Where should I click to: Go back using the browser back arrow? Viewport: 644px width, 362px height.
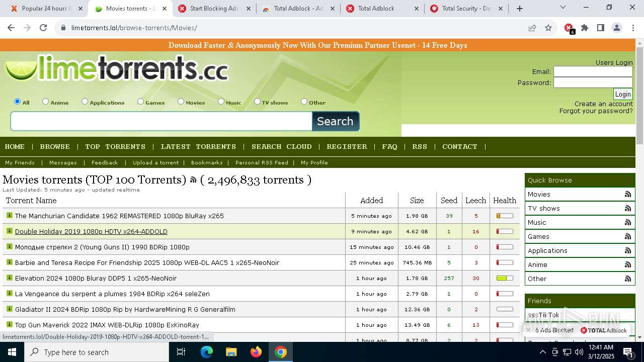point(11,28)
